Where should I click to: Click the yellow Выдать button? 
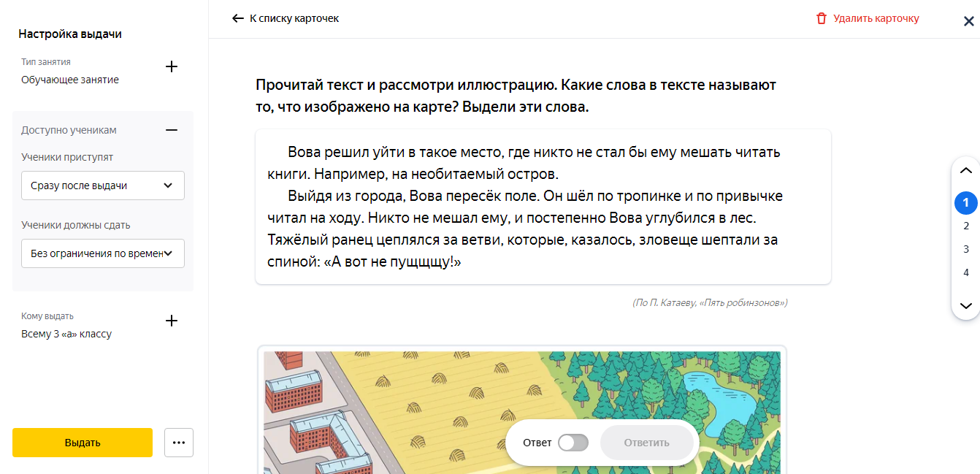[83, 443]
